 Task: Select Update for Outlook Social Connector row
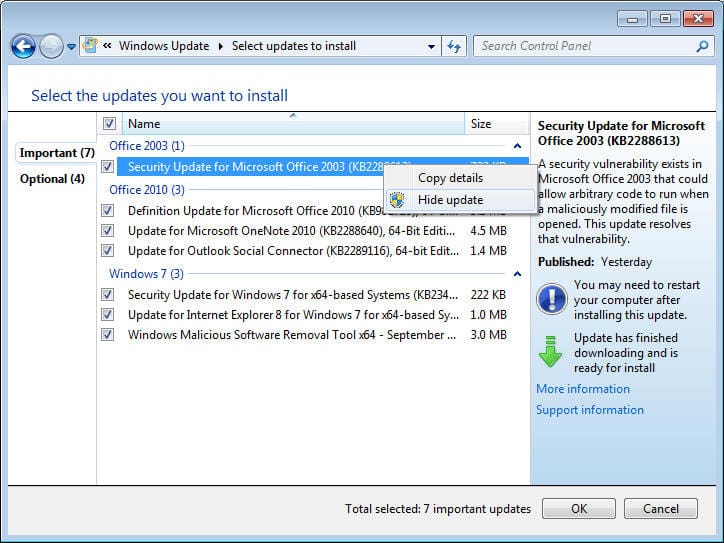pyautogui.click(x=314, y=251)
